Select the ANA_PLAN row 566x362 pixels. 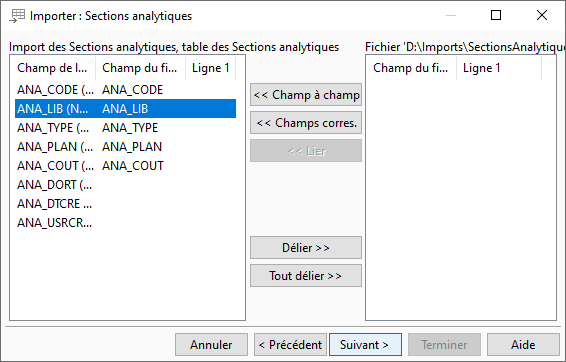click(126, 147)
